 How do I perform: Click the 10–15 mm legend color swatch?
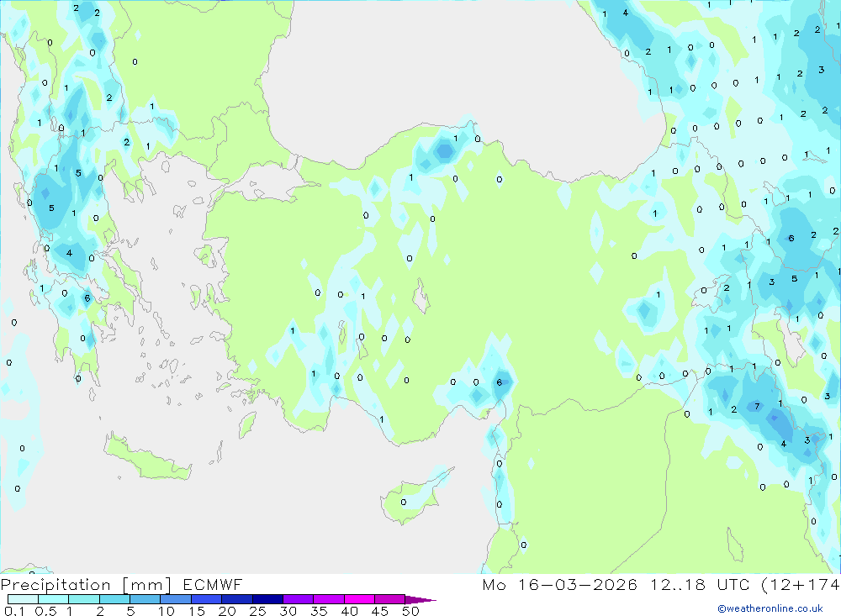[176, 599]
